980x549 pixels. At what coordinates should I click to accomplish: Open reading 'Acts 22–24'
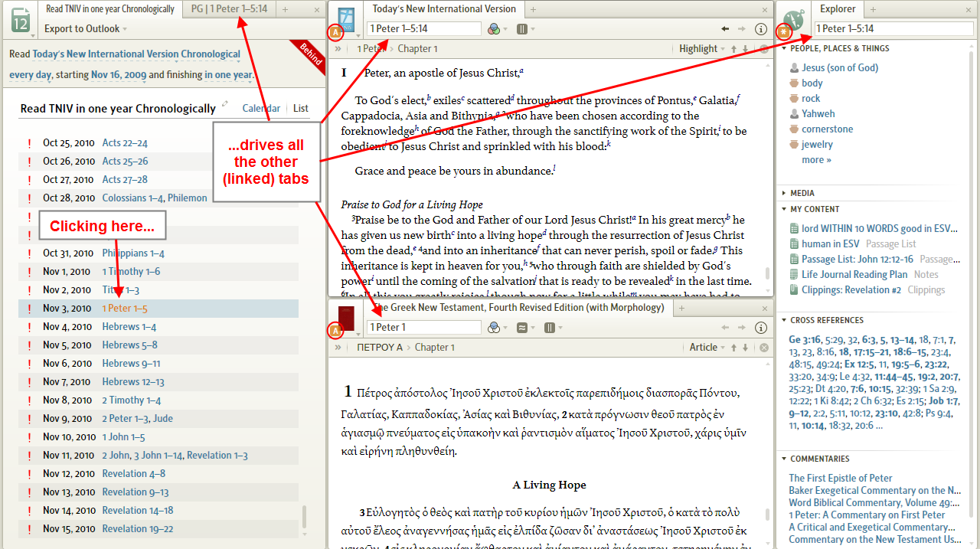pyautogui.click(x=125, y=143)
